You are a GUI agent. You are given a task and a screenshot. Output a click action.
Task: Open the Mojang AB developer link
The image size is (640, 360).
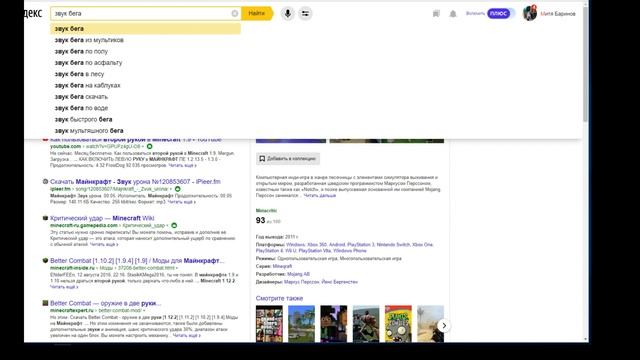pyautogui.click(x=298, y=274)
